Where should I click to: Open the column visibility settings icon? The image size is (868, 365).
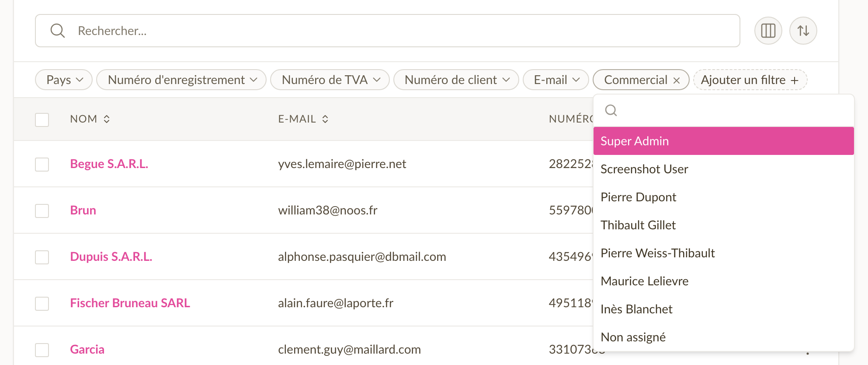768,31
